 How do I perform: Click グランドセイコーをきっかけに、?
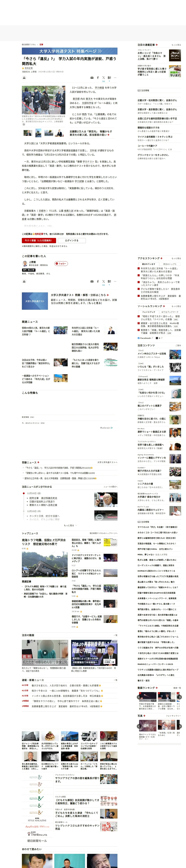[x=153, y=155]
